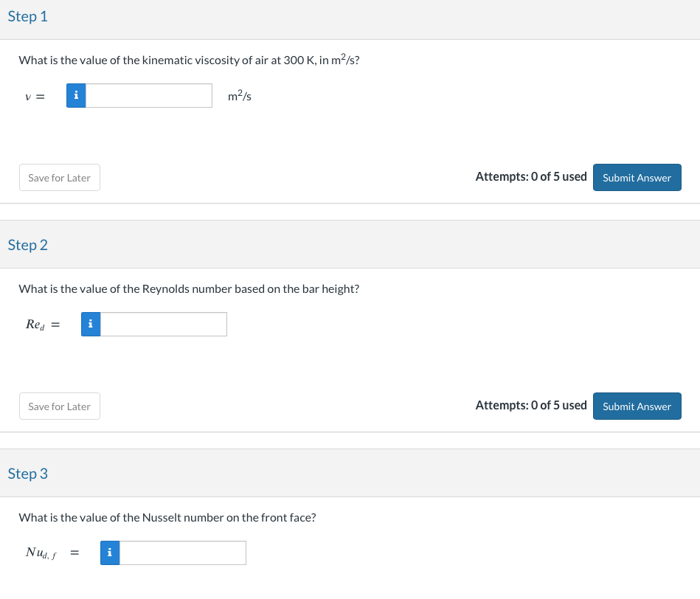Click Save for Later in Step 2
The image size is (700, 599).
[59, 406]
